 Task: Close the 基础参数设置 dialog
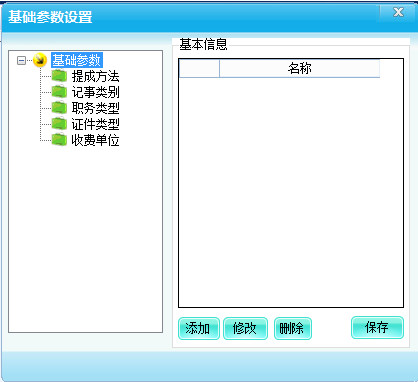pyautogui.click(x=398, y=13)
